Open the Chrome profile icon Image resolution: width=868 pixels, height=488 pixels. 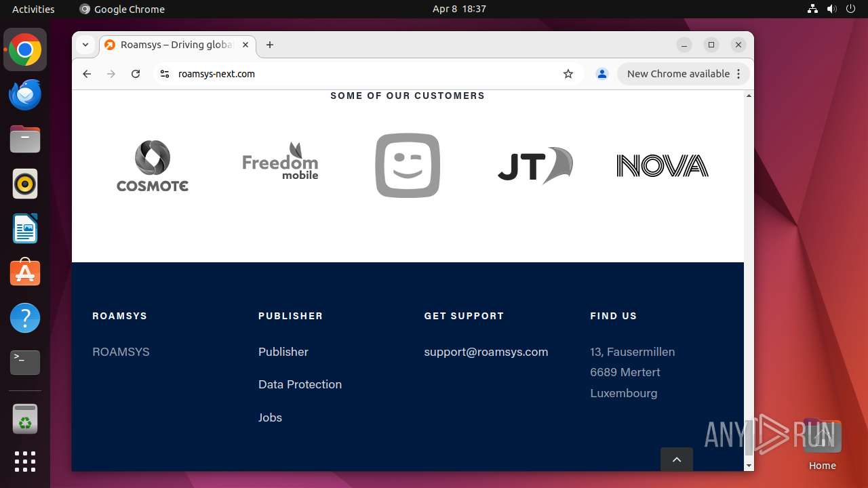click(601, 74)
